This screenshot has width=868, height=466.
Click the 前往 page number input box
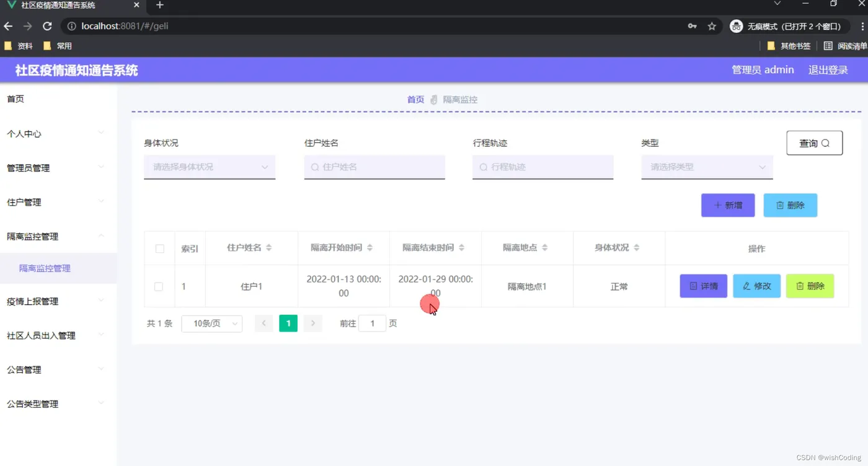(373, 323)
